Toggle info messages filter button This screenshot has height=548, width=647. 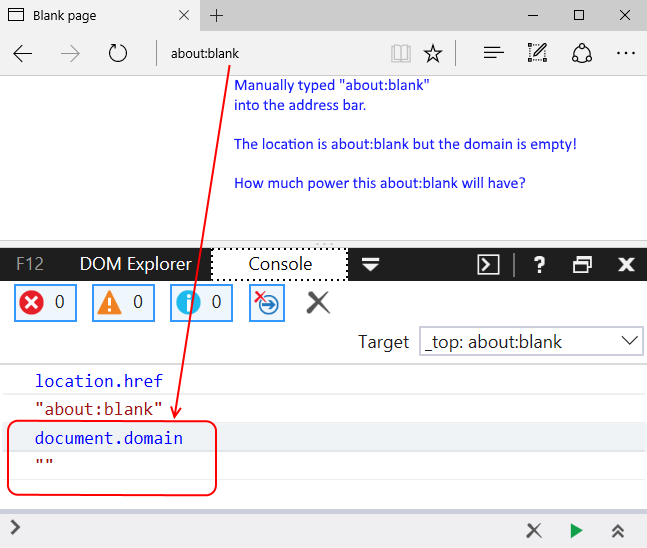(201, 302)
